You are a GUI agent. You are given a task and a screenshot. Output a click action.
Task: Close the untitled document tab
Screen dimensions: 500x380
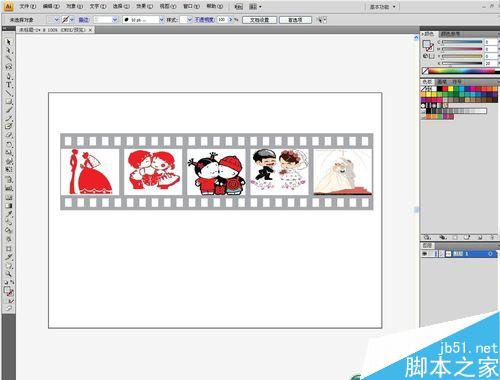tap(90, 30)
